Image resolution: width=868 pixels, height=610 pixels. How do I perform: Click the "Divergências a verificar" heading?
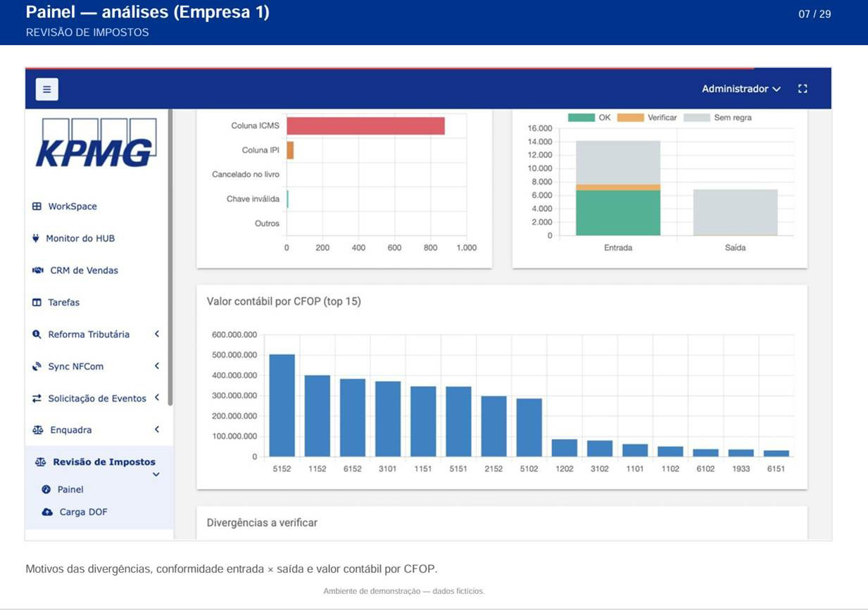pyautogui.click(x=262, y=523)
